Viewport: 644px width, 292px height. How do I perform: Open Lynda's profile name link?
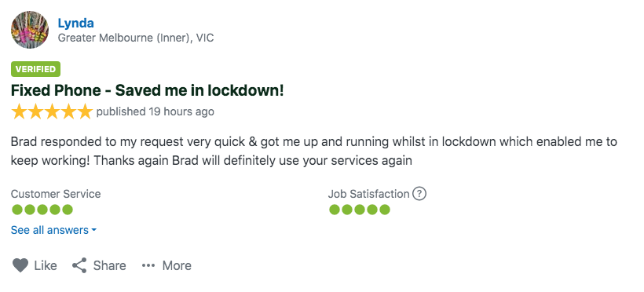(x=76, y=23)
